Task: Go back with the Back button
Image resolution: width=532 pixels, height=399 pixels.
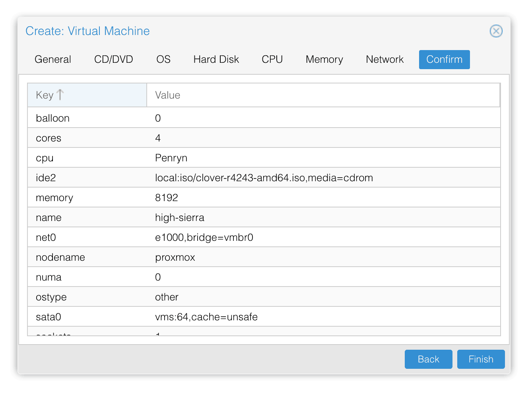Action: (x=429, y=359)
